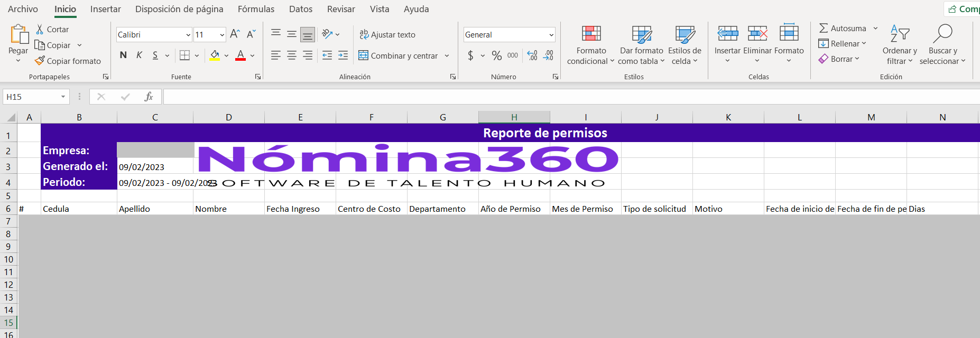Apply the borders icon
Viewport: 980px width, 338px height.
click(184, 55)
